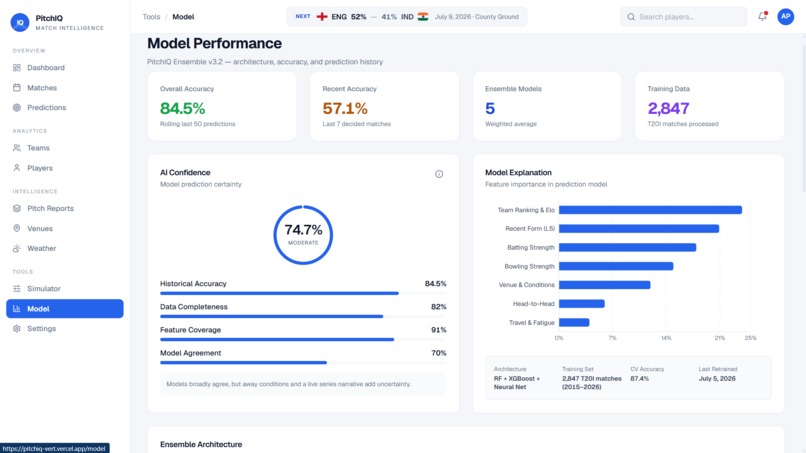Click the Historical Accuracy progress bar
Viewport: 806px width, 453px height.
pos(303,293)
